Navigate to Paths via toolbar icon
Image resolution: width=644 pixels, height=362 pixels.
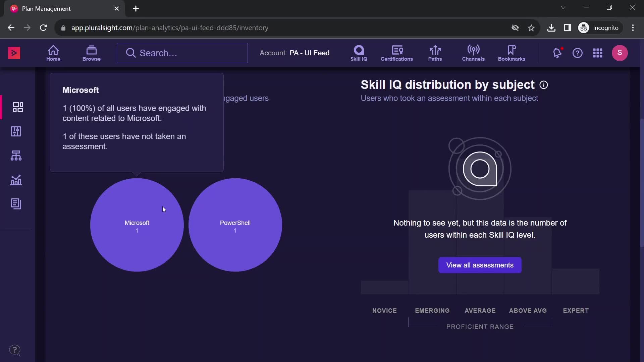coord(435,52)
